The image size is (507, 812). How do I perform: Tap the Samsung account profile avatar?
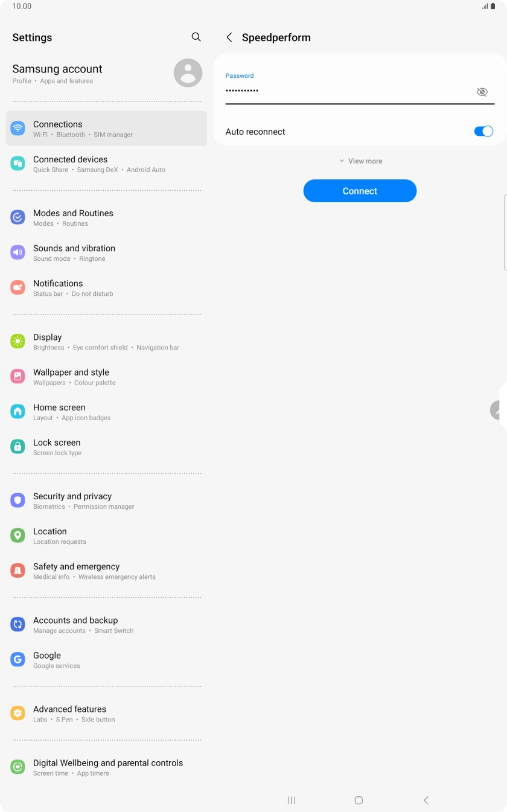(188, 73)
